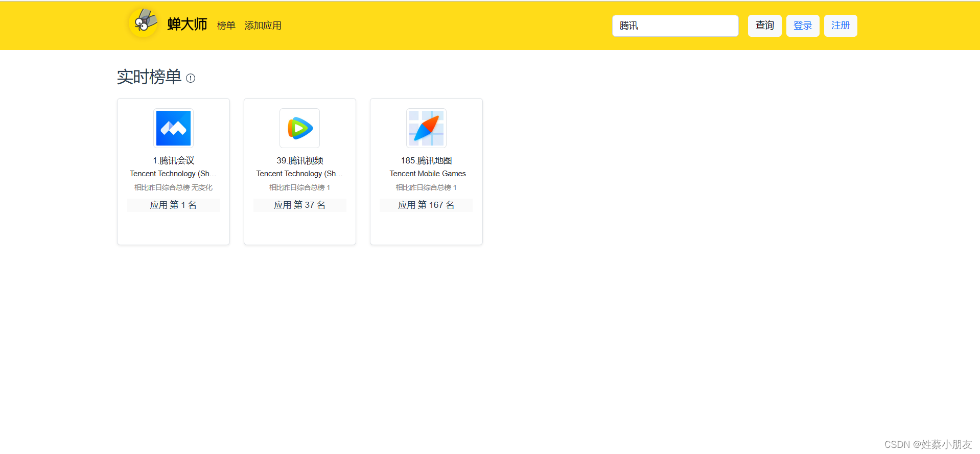Click the info icon beside 实时榜单
Image resolution: width=980 pixels, height=454 pixels.
click(x=191, y=78)
